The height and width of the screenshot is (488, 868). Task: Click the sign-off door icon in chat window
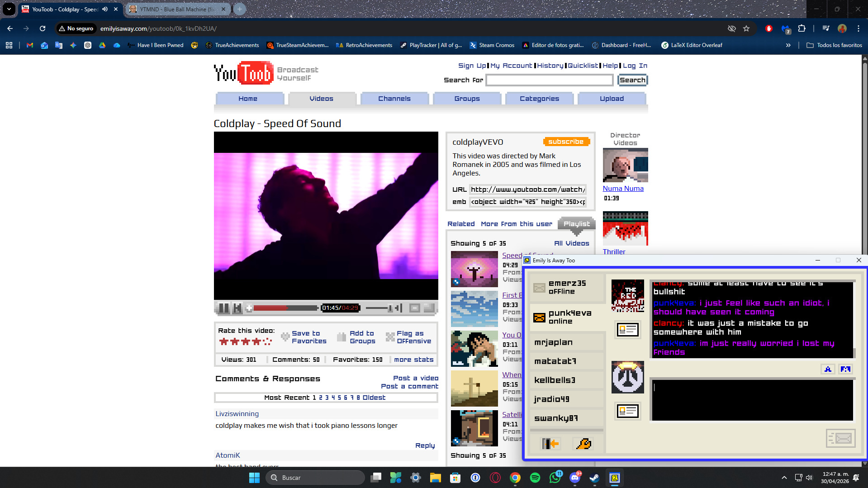[550, 444]
